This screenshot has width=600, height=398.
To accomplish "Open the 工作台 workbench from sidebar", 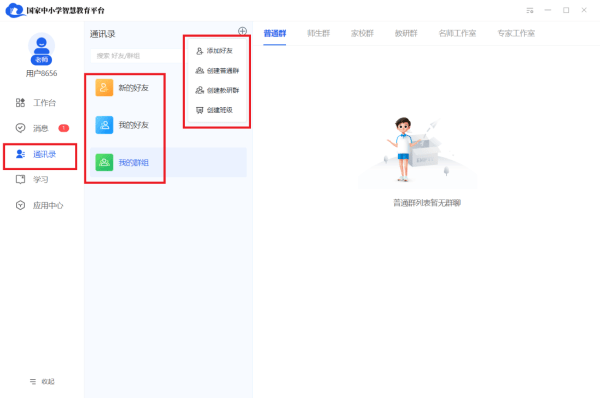I will point(36,103).
